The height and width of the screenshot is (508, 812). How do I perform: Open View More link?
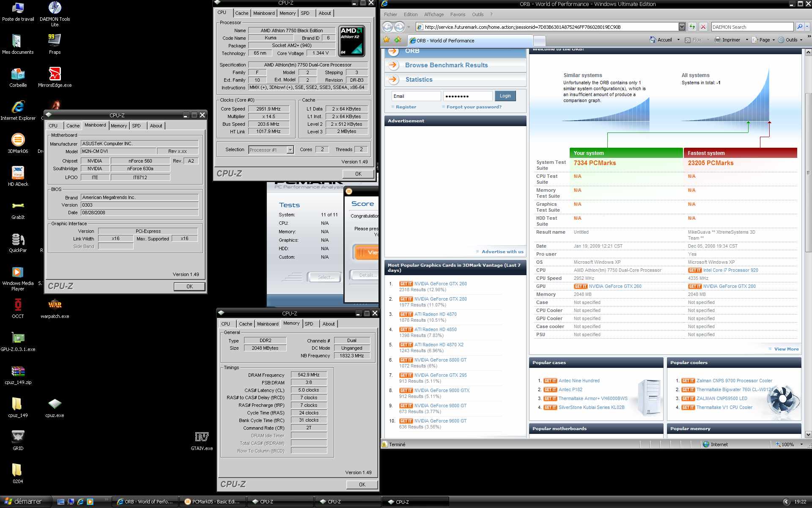pos(786,349)
